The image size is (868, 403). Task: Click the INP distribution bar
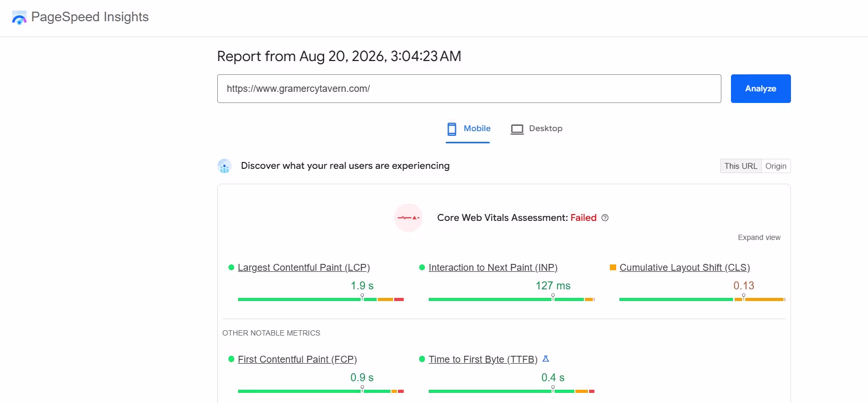coord(512,299)
